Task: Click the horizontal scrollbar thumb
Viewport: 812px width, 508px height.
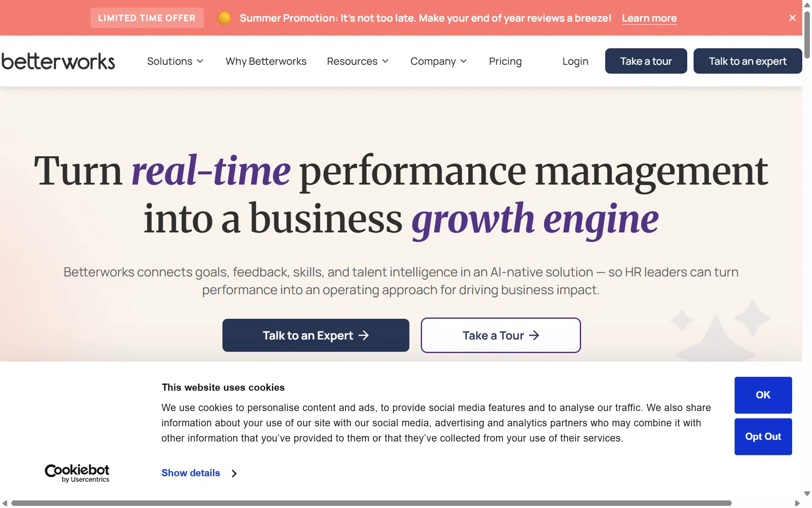Action: (x=371, y=503)
